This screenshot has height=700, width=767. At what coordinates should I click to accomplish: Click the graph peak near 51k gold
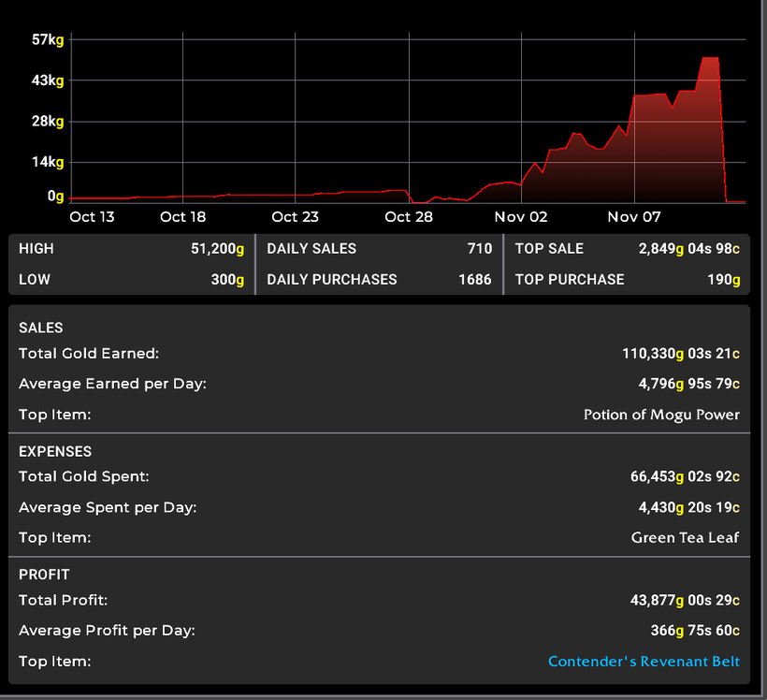pos(710,59)
